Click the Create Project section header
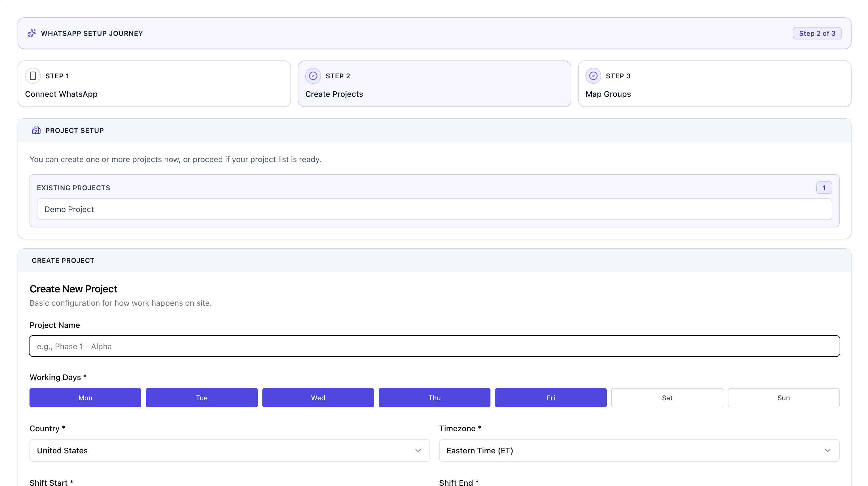 [x=434, y=260]
